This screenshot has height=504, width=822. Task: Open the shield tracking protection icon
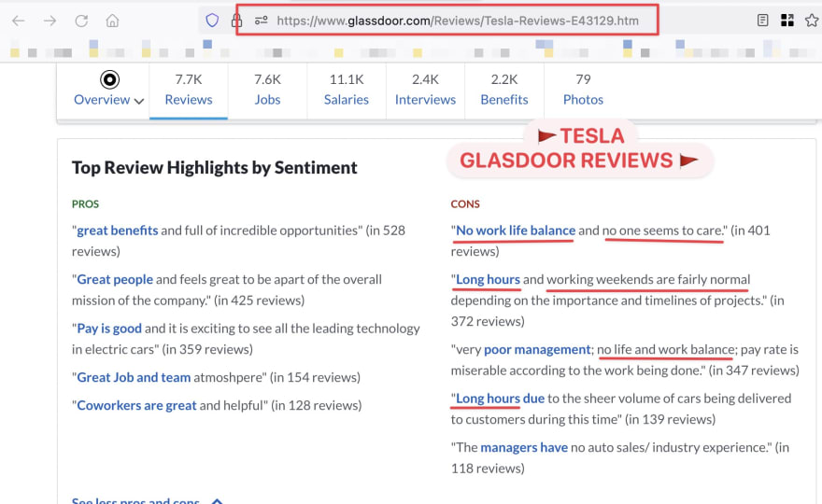tap(212, 21)
